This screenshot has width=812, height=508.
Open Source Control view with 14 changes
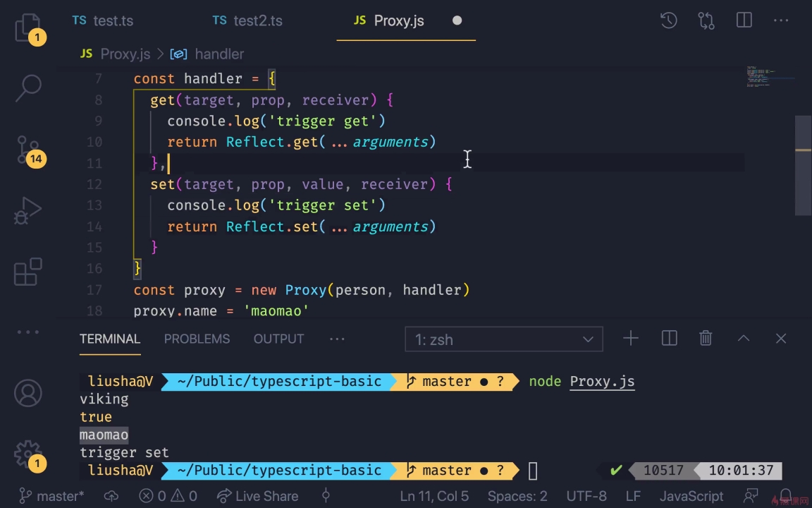28,150
